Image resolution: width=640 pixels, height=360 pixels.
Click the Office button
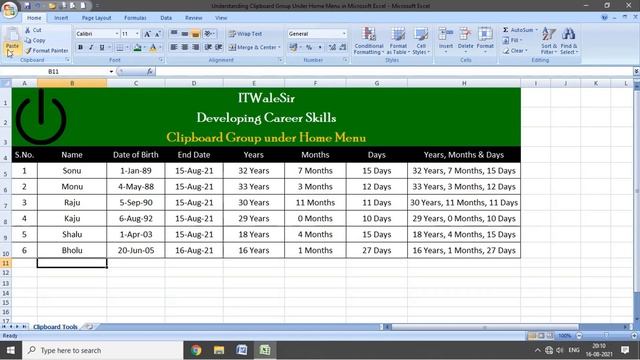pos(9,9)
